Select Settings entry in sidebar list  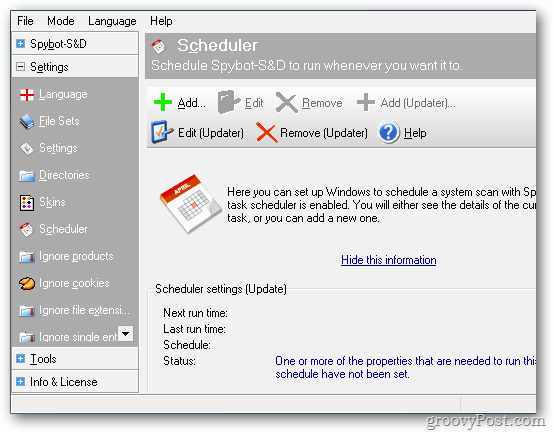(58, 148)
